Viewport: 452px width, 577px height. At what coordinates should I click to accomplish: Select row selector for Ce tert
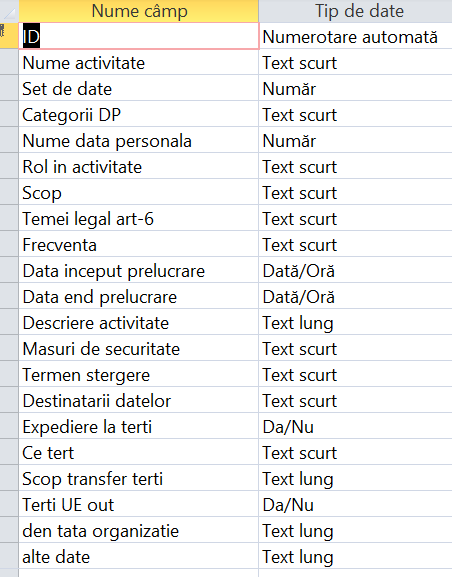click(9, 453)
